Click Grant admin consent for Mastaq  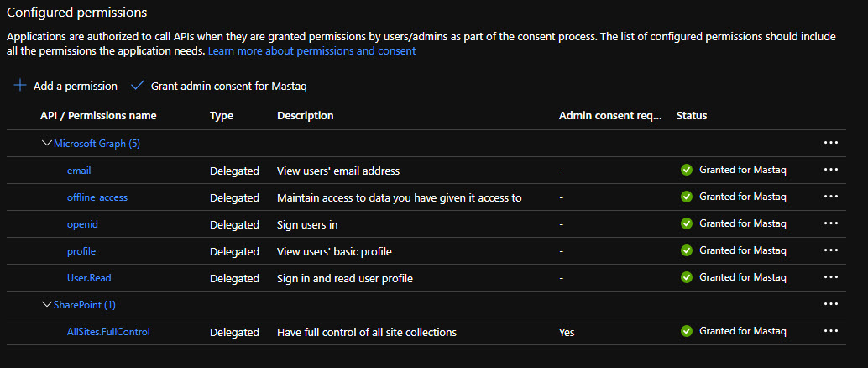coord(234,86)
